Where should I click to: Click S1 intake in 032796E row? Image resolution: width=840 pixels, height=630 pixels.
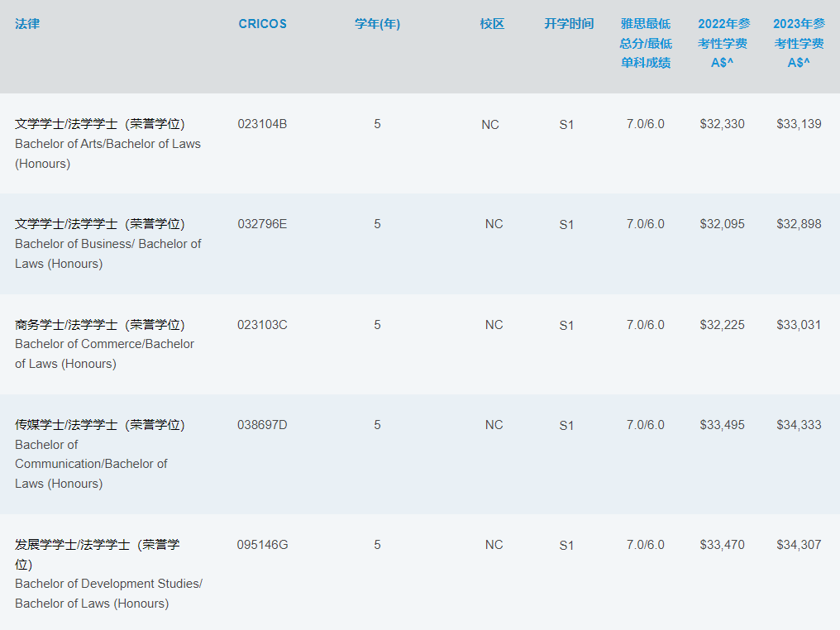pyautogui.click(x=566, y=224)
